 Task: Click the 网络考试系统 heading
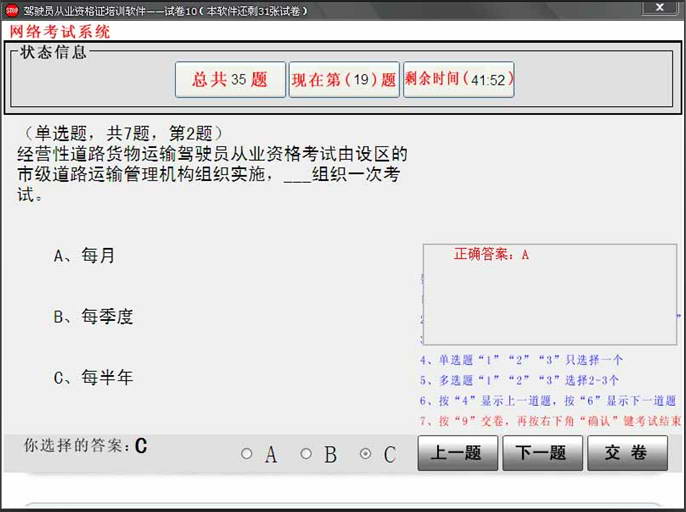click(60, 32)
